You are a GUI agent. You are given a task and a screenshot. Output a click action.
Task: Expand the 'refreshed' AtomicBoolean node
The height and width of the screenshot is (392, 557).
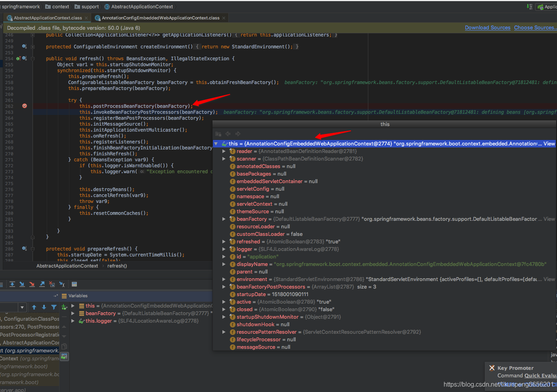(224, 242)
